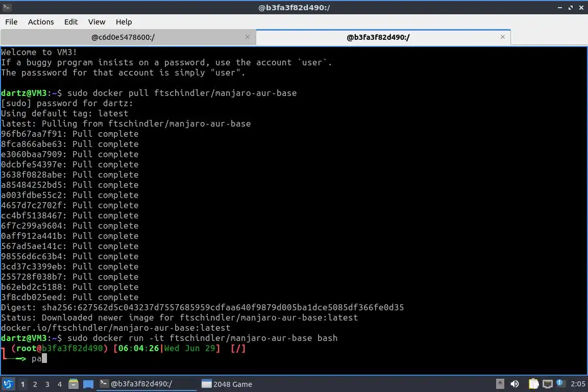Click the Digest sha256 line
Viewport: 588px width, 392px height.
coord(203,307)
